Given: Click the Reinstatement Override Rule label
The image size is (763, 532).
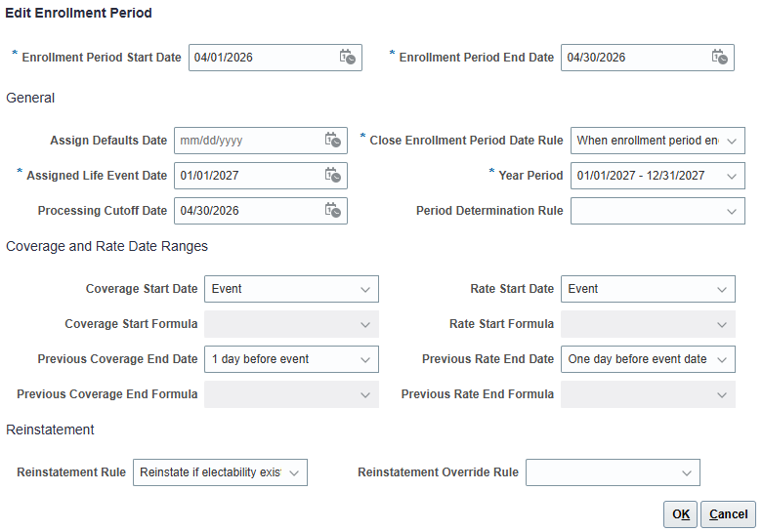Looking at the screenshot, I should pyautogui.click(x=438, y=472).
